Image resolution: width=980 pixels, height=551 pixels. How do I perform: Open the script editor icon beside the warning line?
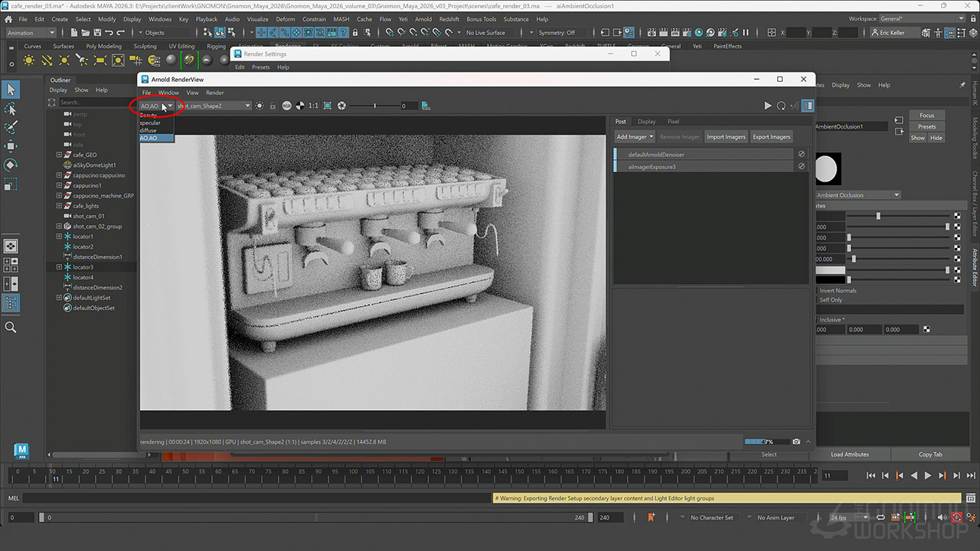pos(972,497)
